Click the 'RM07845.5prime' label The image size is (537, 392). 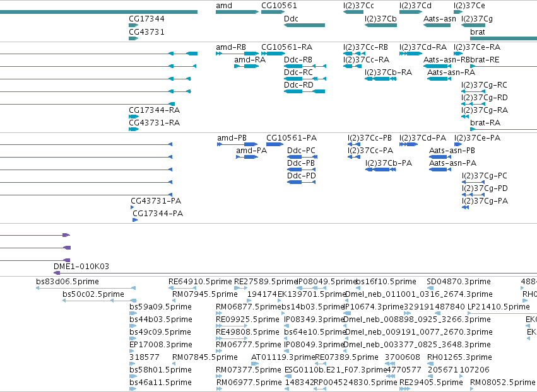(205, 357)
